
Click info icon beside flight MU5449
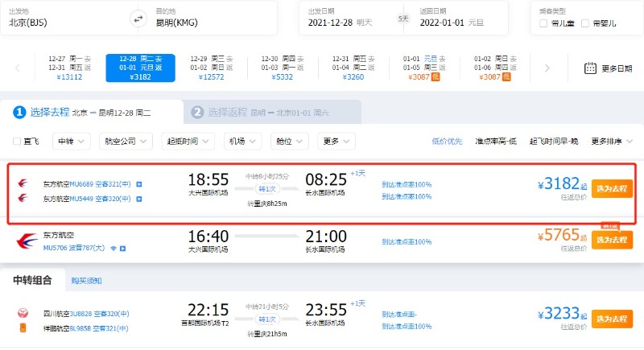tap(138, 197)
